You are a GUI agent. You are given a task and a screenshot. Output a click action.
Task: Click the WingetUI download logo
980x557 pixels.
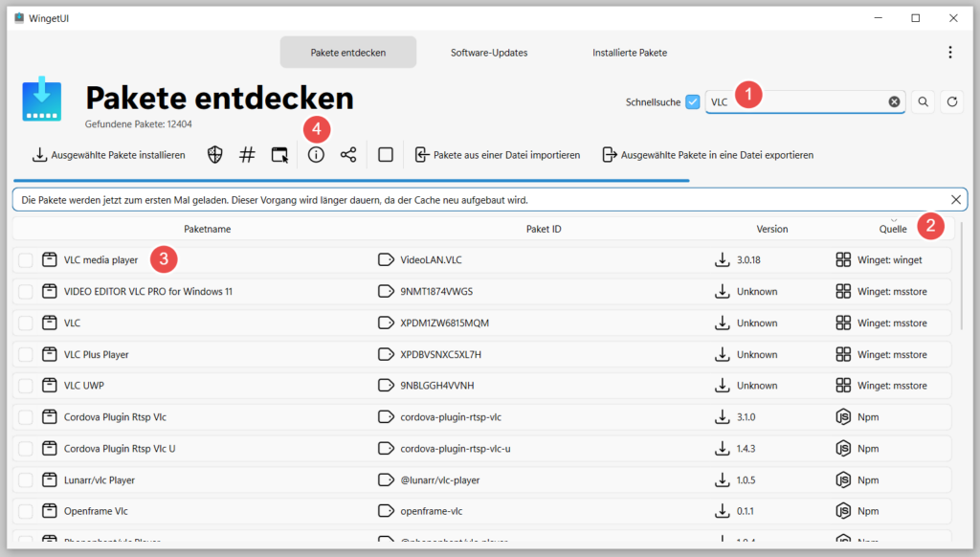click(42, 99)
